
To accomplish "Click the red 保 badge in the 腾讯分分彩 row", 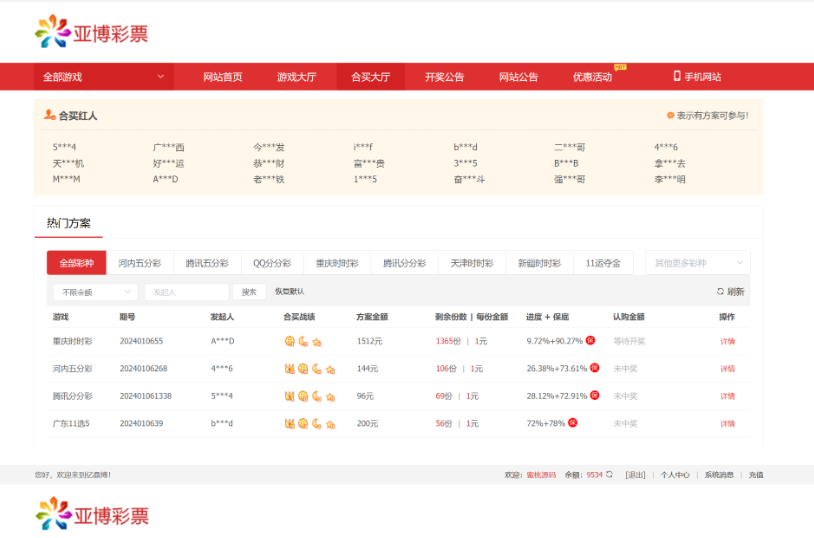I will 595,395.
